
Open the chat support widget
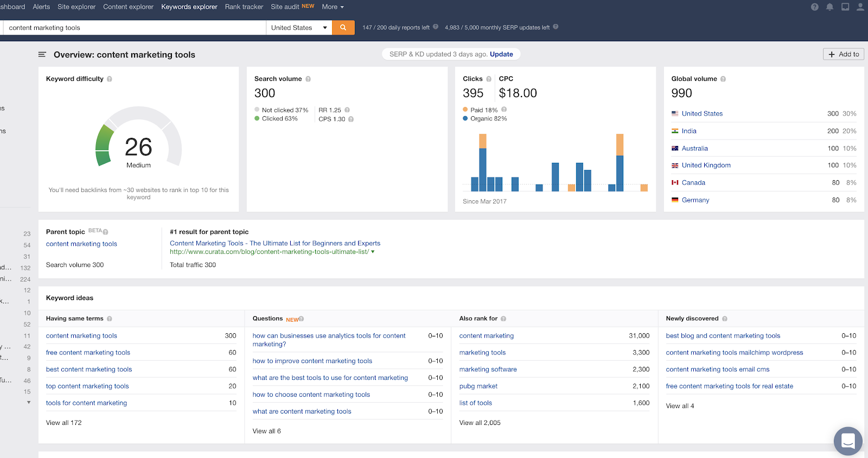[x=847, y=441]
